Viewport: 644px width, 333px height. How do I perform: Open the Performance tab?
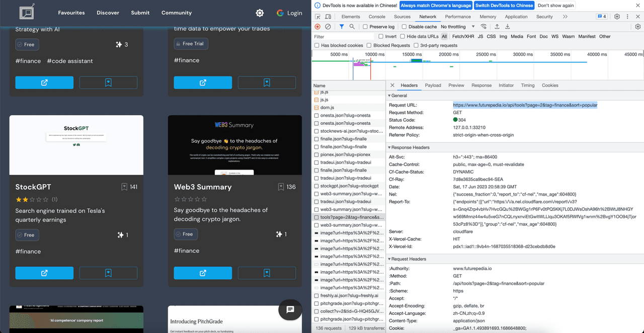click(458, 17)
